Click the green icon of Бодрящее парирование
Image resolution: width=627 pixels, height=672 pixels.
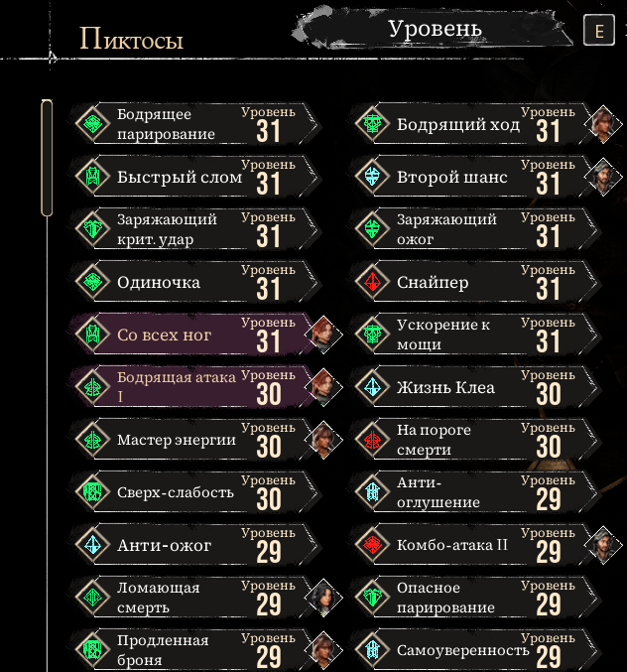[x=93, y=124]
